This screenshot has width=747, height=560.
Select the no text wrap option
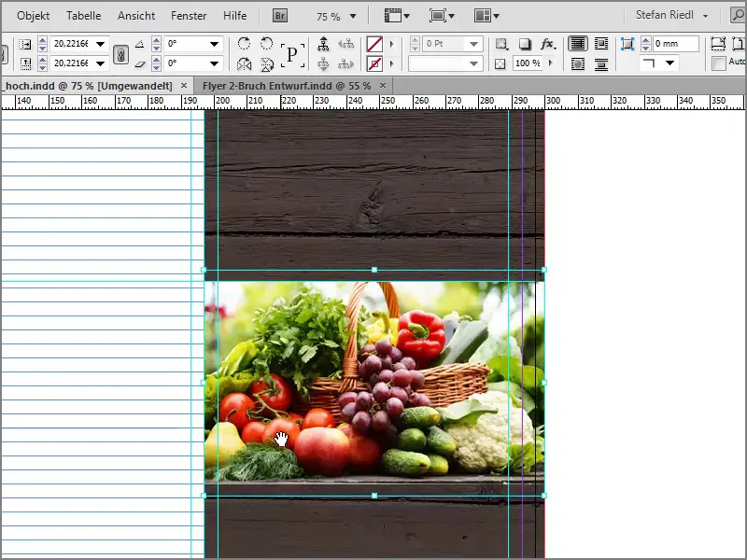(x=578, y=44)
